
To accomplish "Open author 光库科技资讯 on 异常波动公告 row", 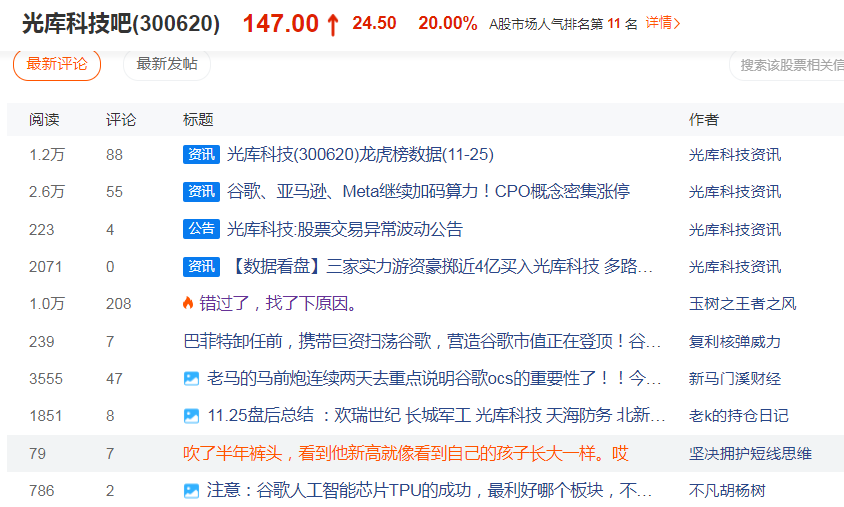I will tap(735, 230).
